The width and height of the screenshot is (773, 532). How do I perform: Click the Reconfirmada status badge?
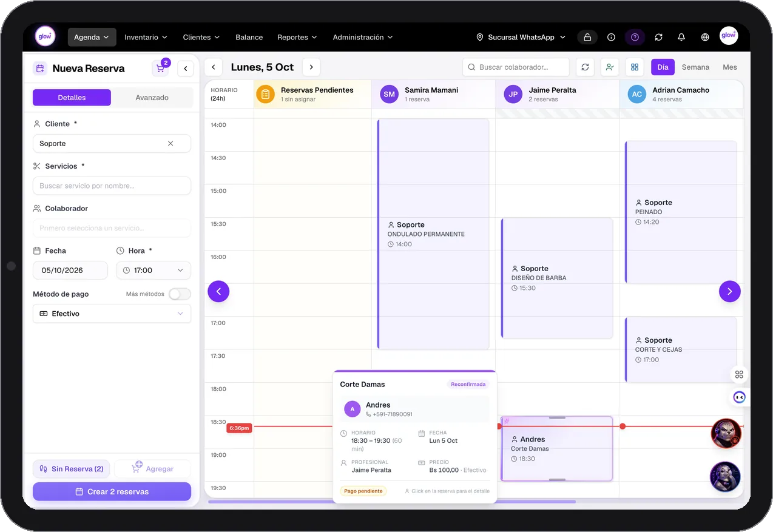(x=468, y=385)
